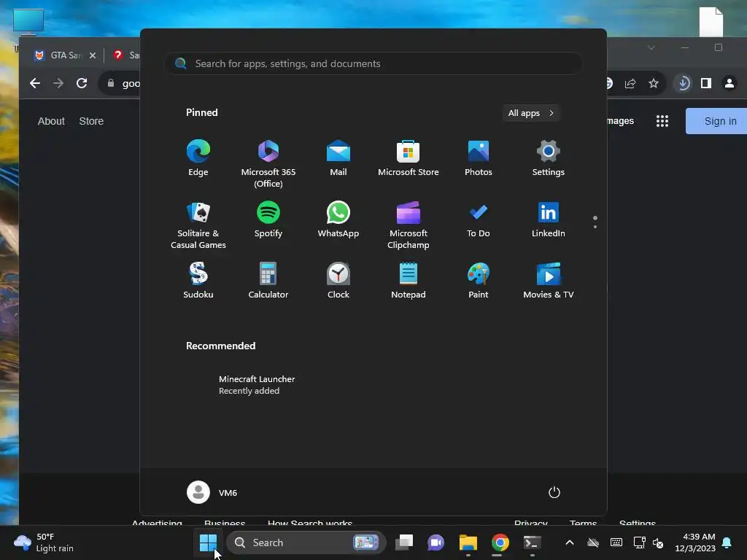Go to next page of pinned apps

(x=595, y=227)
